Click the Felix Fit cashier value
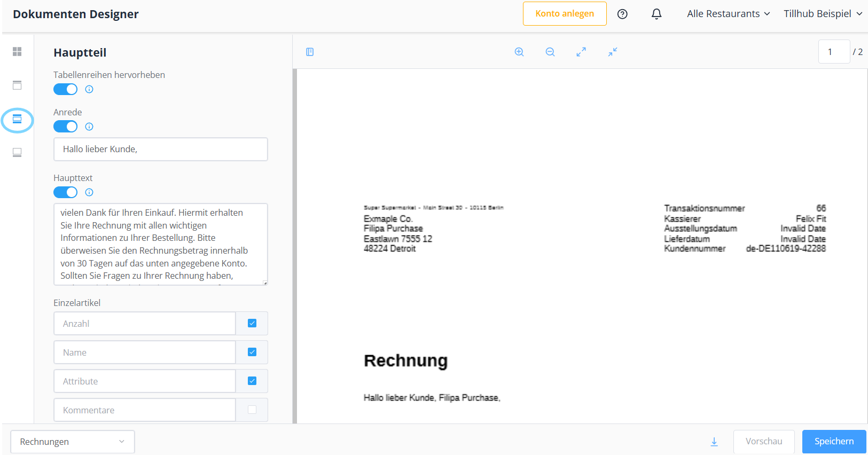The image size is (868, 455). 811,218
